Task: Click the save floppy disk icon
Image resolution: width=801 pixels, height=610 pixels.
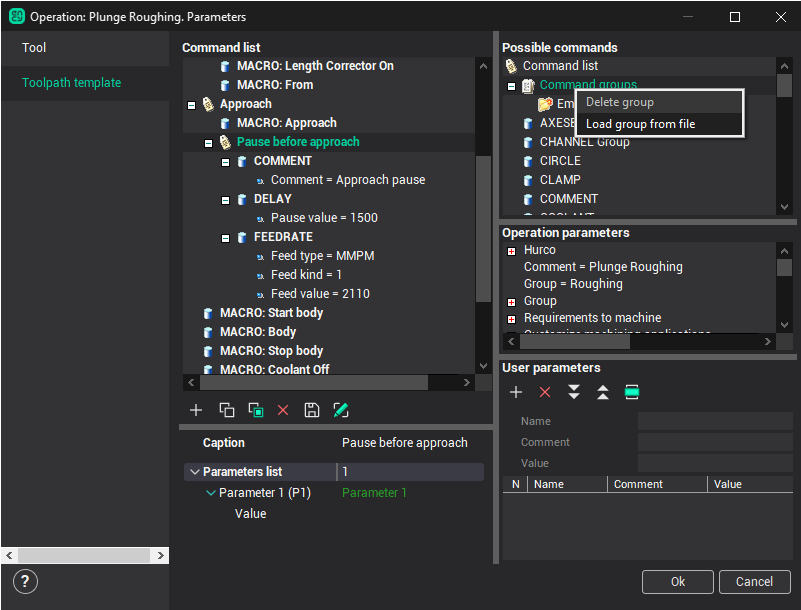Action: coord(312,410)
